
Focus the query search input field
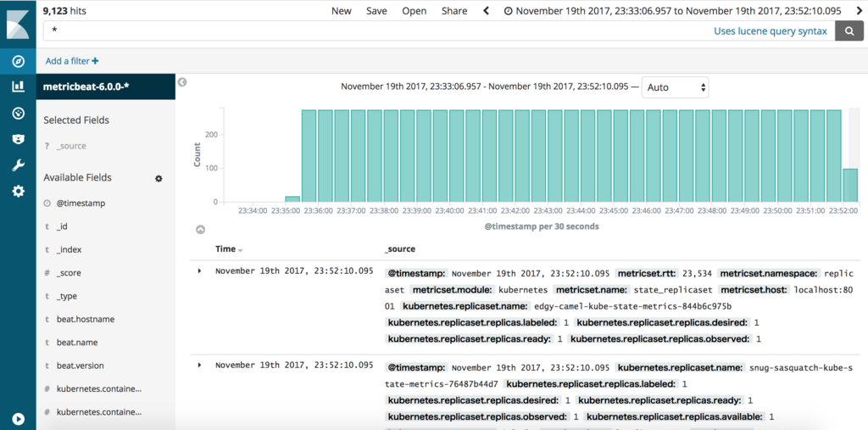point(376,31)
